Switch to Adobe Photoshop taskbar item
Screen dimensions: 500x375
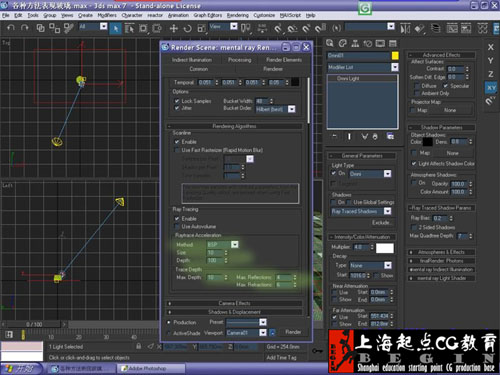point(151,369)
